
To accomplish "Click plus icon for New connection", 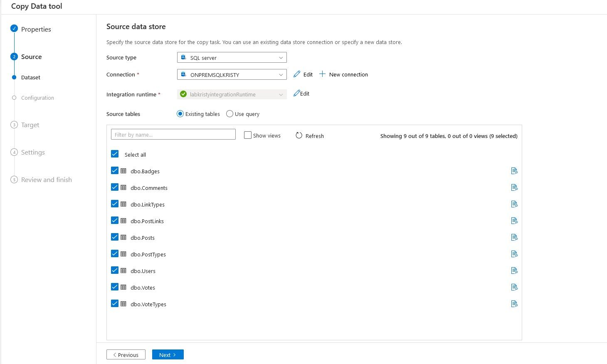I will [323, 74].
